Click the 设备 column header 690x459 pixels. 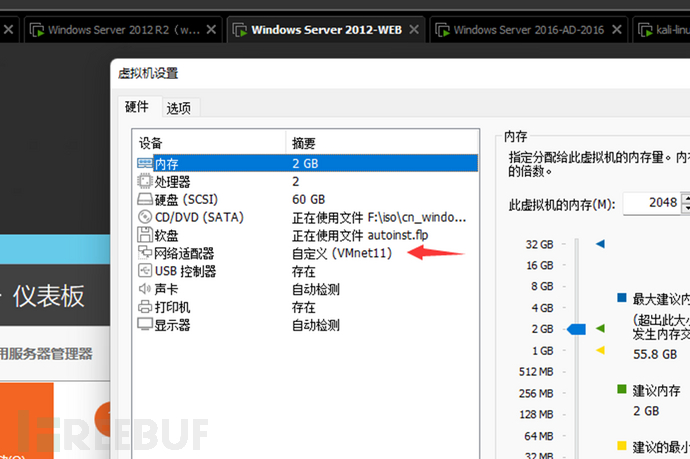point(209,143)
